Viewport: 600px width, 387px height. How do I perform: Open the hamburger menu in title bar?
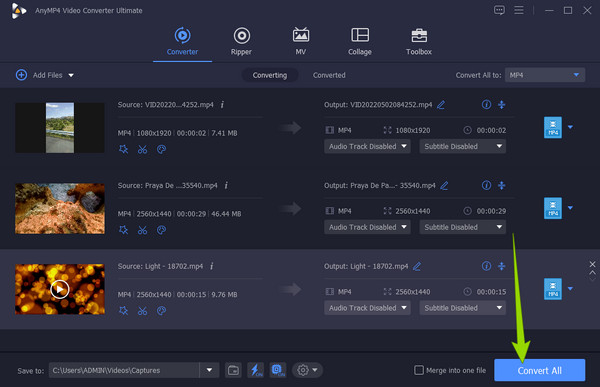[x=519, y=10]
